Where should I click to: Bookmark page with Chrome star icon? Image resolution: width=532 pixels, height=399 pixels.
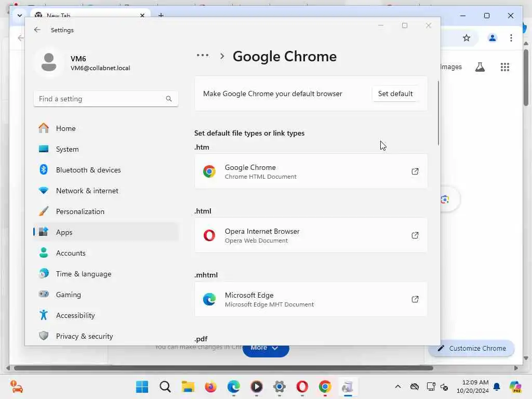[x=467, y=37]
